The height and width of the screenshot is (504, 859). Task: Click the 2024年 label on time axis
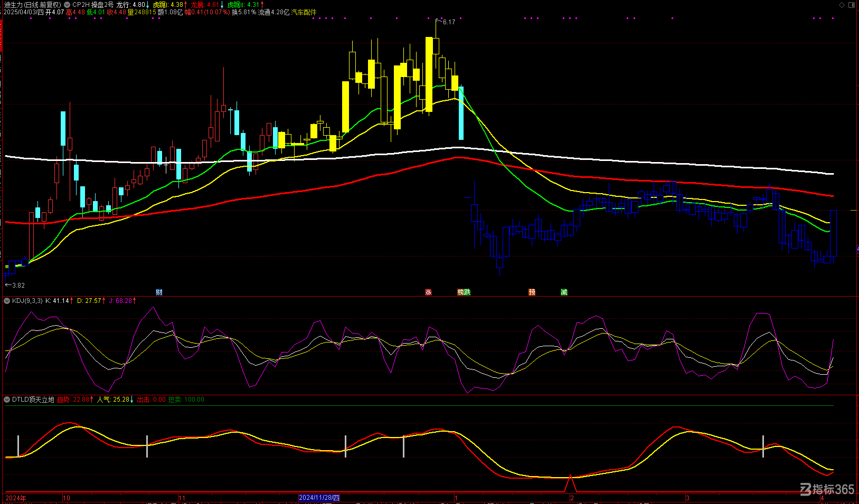[16, 498]
